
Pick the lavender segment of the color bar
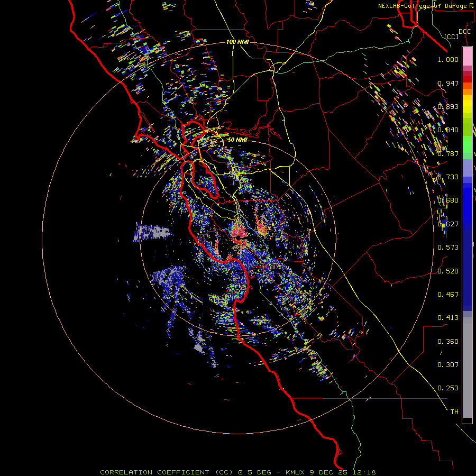[x=467, y=169]
